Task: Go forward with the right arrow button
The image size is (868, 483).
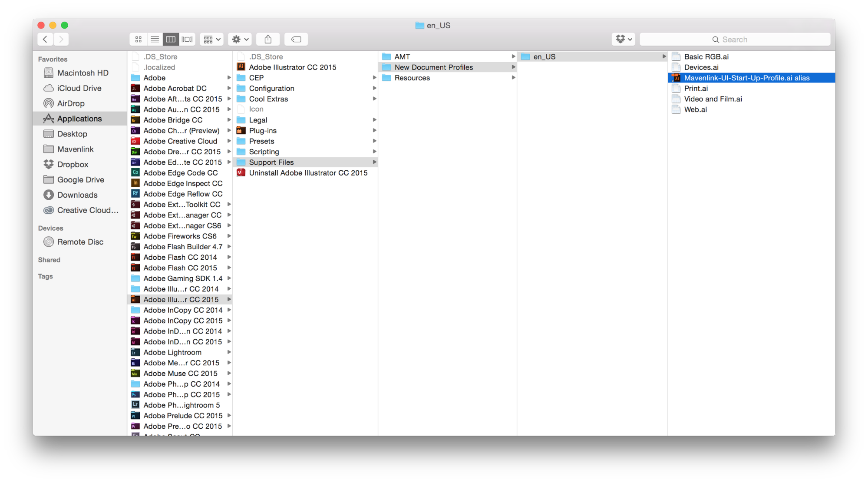Action: pos(62,40)
